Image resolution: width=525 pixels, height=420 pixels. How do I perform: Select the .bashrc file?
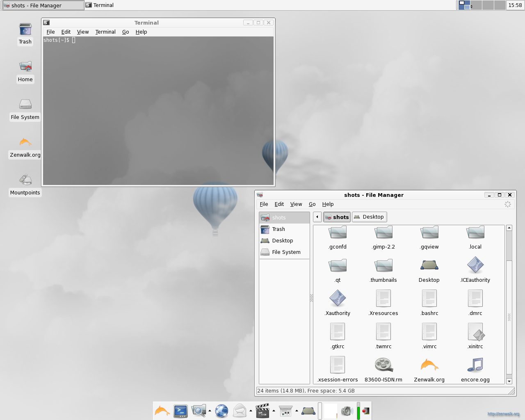(x=429, y=299)
